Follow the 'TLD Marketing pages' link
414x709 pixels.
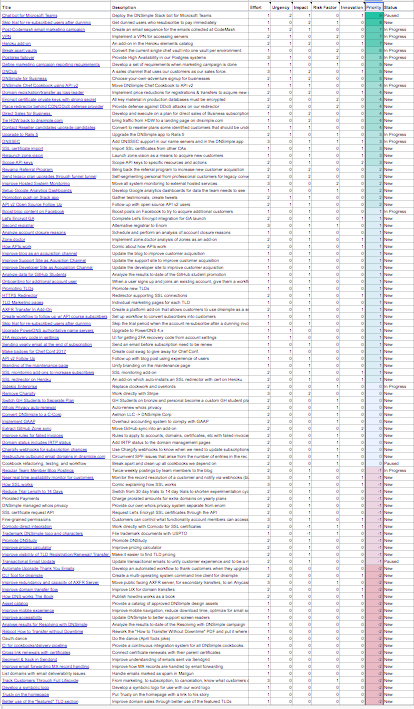tap(23, 303)
